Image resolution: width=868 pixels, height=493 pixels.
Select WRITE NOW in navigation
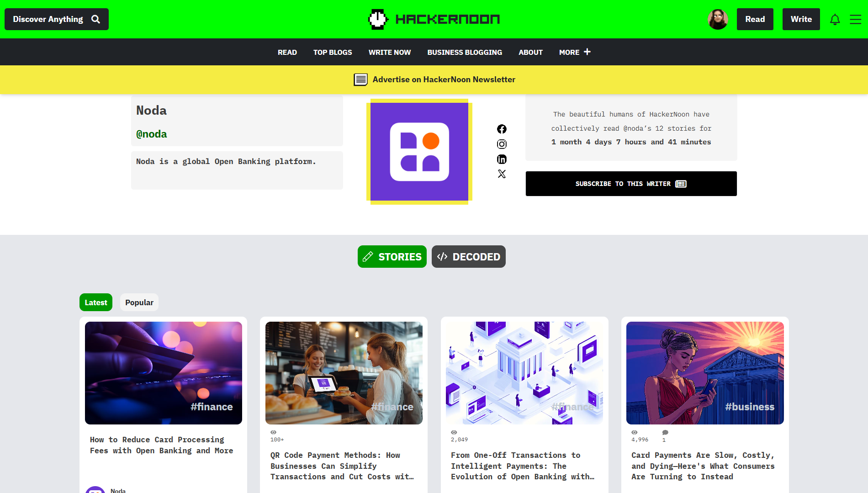click(390, 52)
